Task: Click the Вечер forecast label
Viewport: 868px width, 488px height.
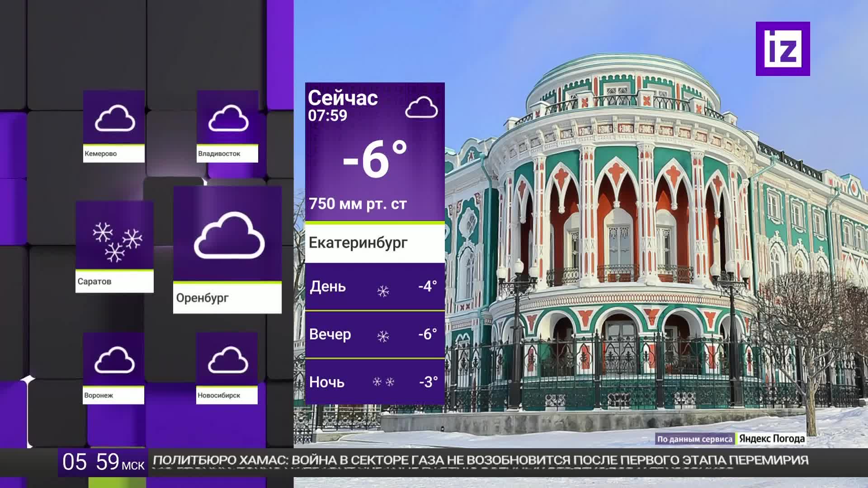Action: (x=330, y=334)
